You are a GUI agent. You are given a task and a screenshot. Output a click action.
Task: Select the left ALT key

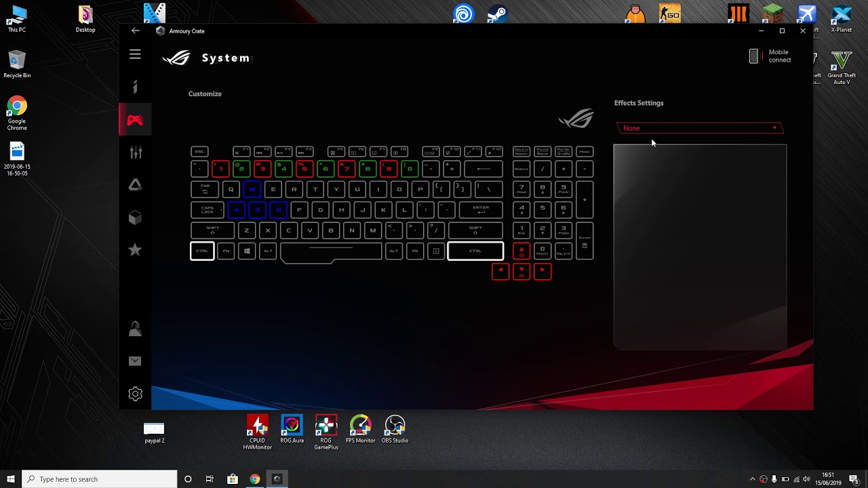pos(268,251)
